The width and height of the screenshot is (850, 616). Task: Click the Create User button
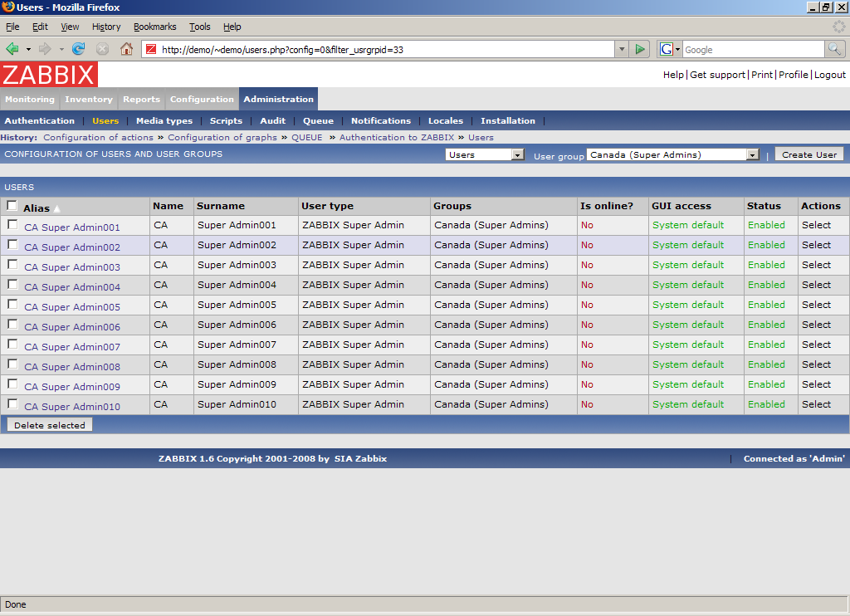[x=809, y=154]
